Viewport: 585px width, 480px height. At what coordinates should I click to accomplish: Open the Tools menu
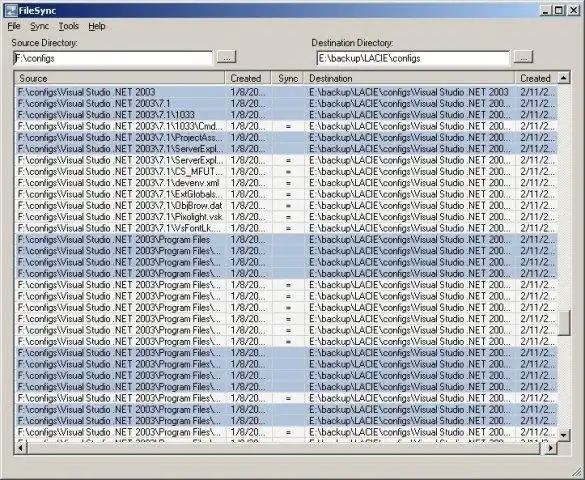pos(69,26)
